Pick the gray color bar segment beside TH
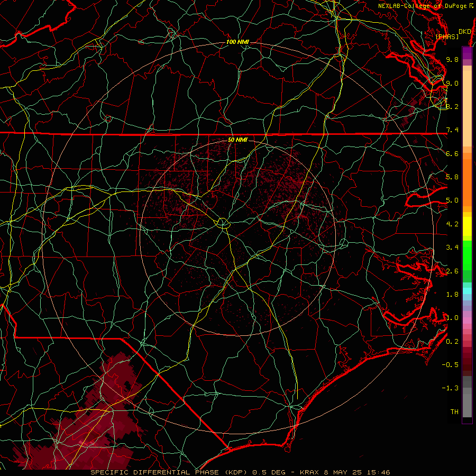Image resolution: width=476 pixels, height=476 pixels. [467, 406]
